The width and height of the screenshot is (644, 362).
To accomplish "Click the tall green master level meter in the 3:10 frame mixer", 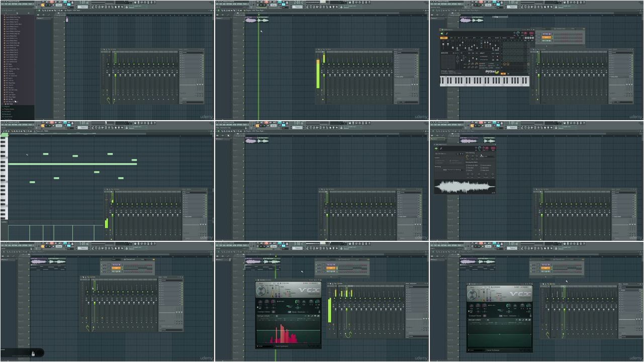I will tap(329, 311).
